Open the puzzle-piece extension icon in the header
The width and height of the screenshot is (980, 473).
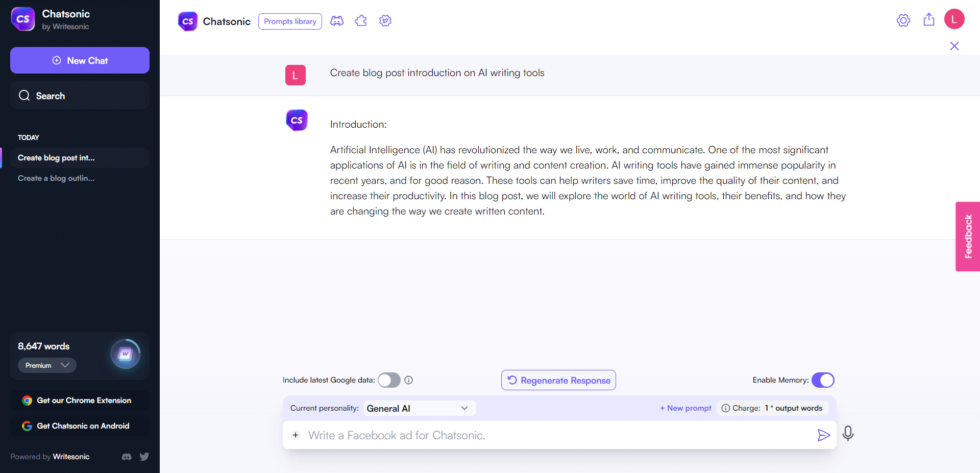361,21
